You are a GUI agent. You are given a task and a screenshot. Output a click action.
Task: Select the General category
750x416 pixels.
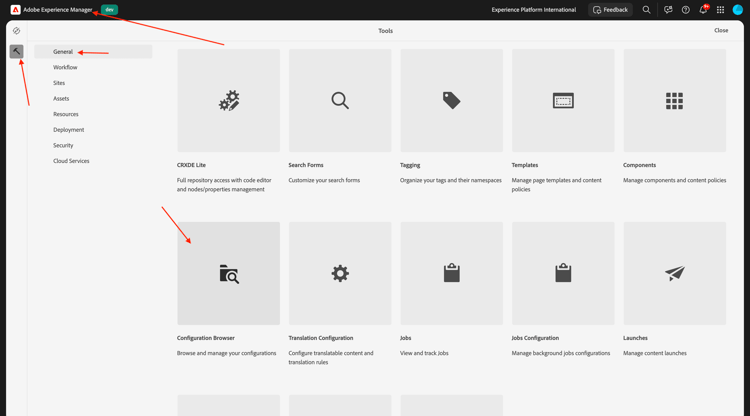coord(93,52)
